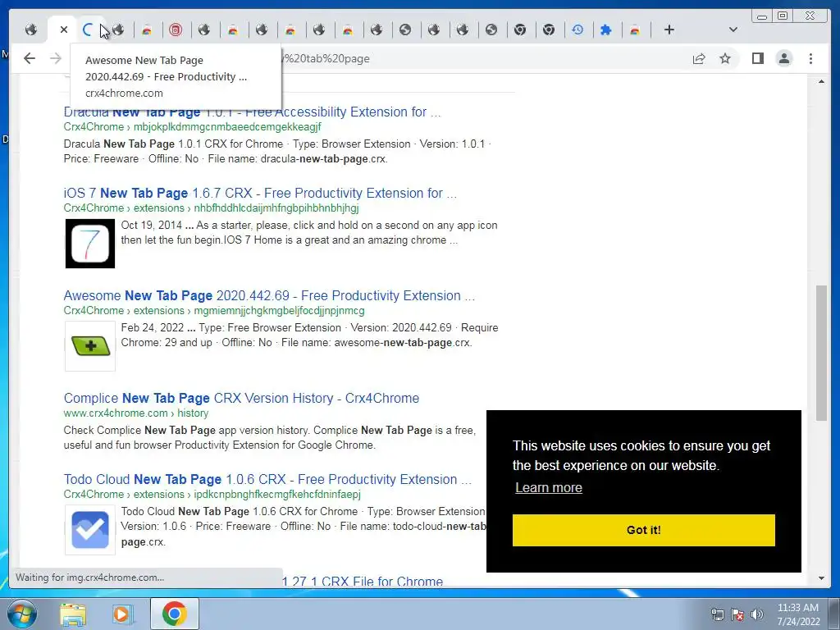Open the iOS 7 New Tab Page result

point(260,193)
